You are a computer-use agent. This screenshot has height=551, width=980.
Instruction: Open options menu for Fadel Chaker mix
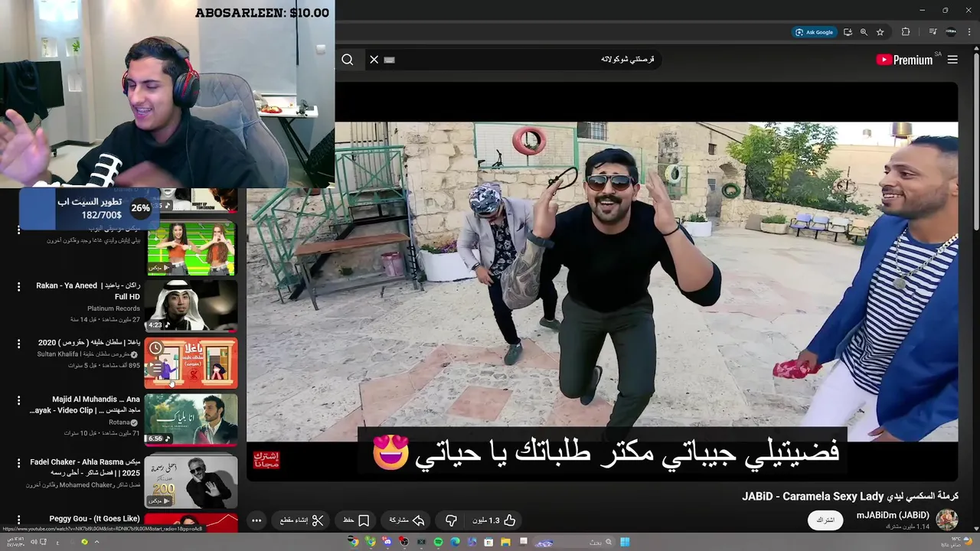click(x=18, y=463)
